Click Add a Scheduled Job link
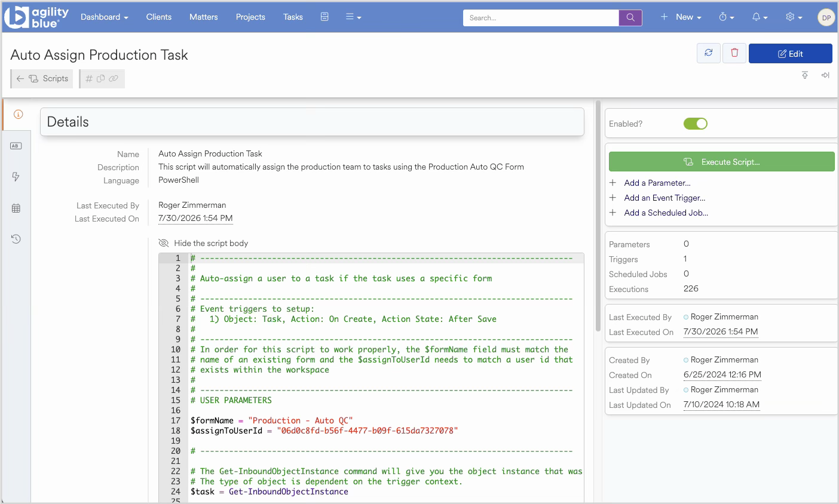839x504 pixels. pyautogui.click(x=666, y=213)
